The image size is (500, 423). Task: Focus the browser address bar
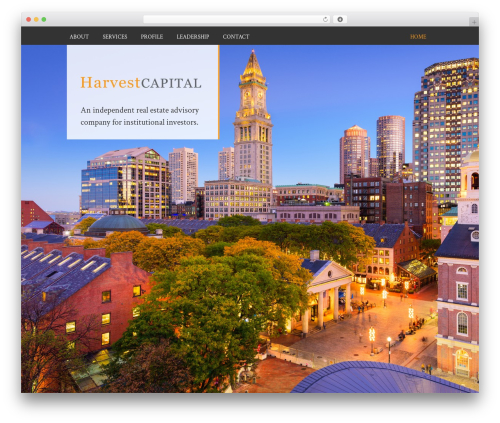point(237,19)
